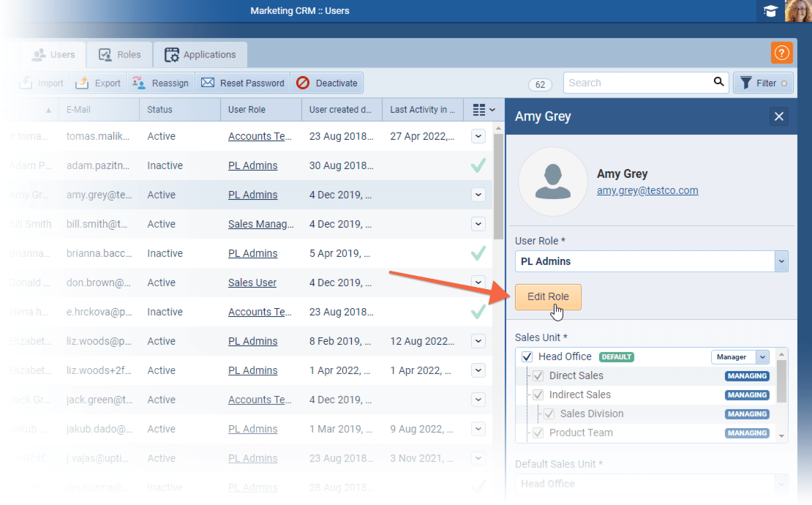Click the Edit Role button
Screen dimensions: 812x505
pyautogui.click(x=548, y=297)
